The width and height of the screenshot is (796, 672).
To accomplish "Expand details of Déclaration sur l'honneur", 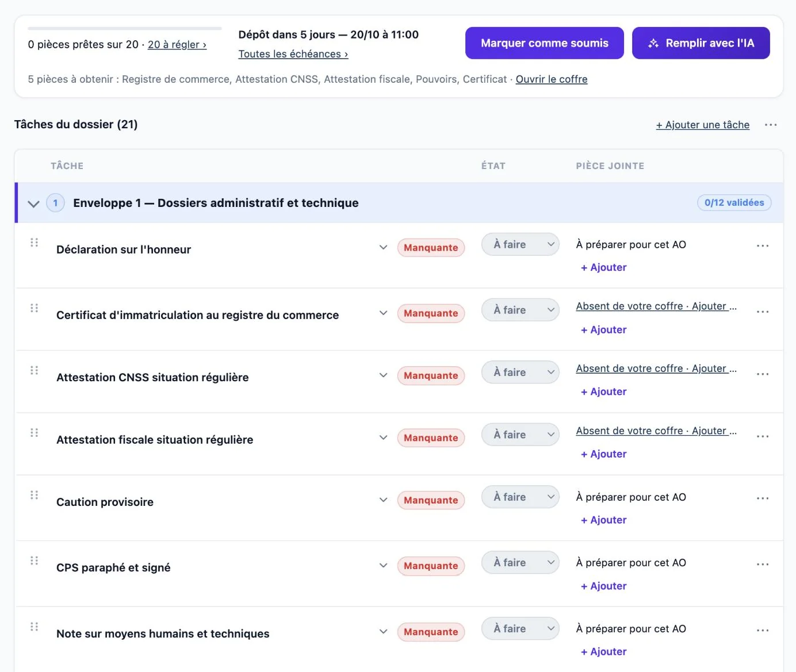I will pyautogui.click(x=383, y=247).
